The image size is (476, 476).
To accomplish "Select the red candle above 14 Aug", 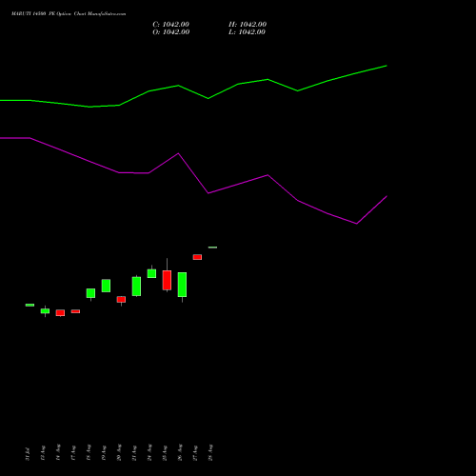I will click(x=60, y=313).
